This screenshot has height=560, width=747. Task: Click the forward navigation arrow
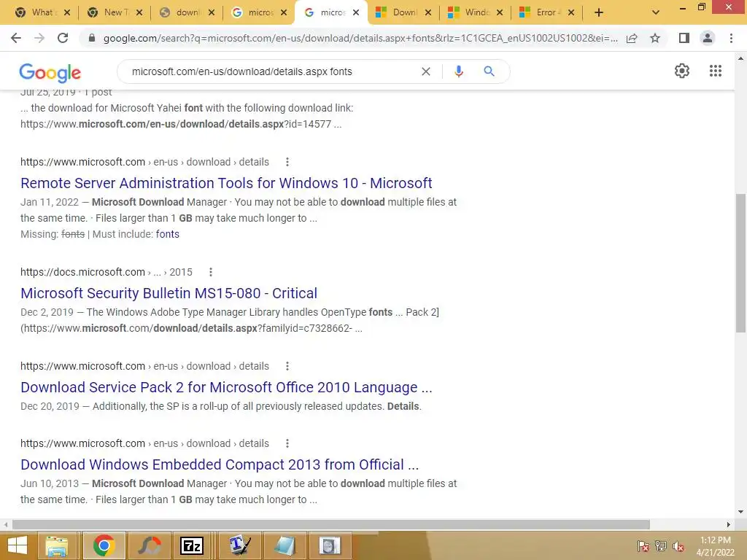[x=39, y=38]
